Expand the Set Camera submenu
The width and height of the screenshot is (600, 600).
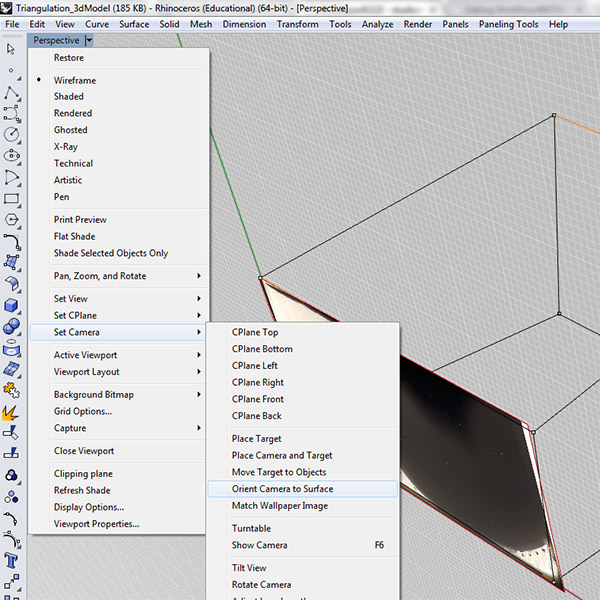pyautogui.click(x=119, y=332)
